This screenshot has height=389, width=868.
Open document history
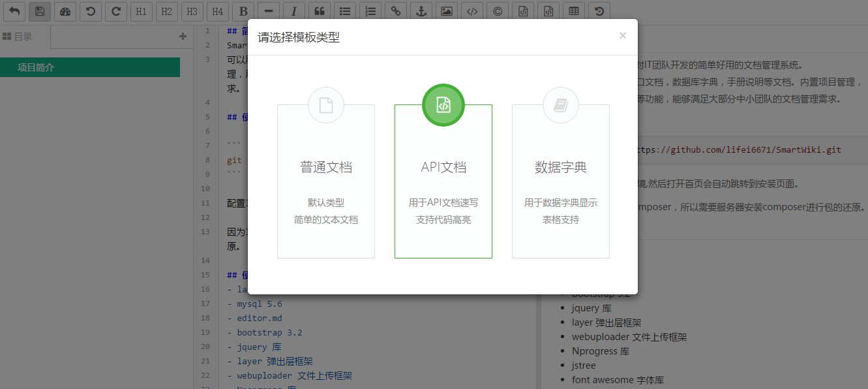(x=599, y=11)
